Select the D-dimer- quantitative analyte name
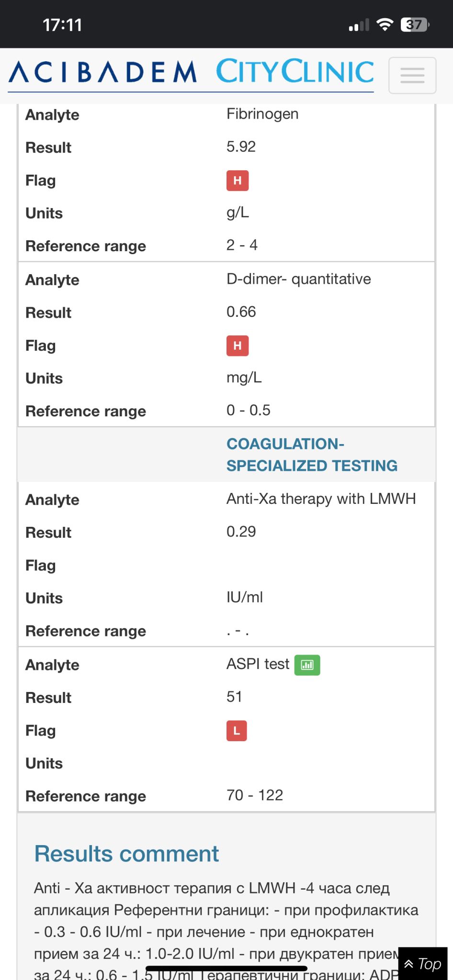This screenshot has height=980, width=453. coord(298,279)
